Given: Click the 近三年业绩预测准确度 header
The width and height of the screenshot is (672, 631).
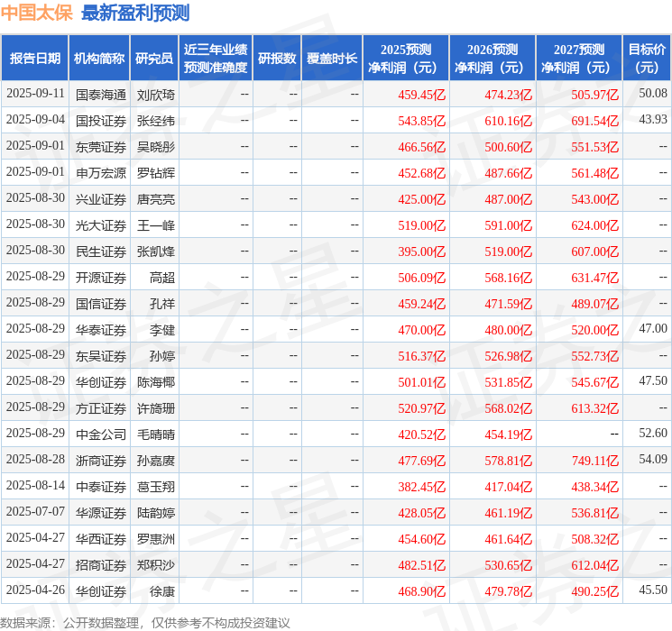Looking at the screenshot, I should (216, 59).
